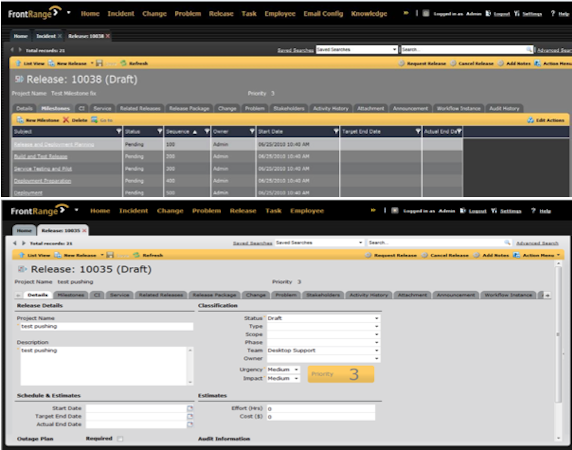Click the search magnifier in the Release 10035 window
This screenshot has height=450, width=572.
(x=507, y=243)
